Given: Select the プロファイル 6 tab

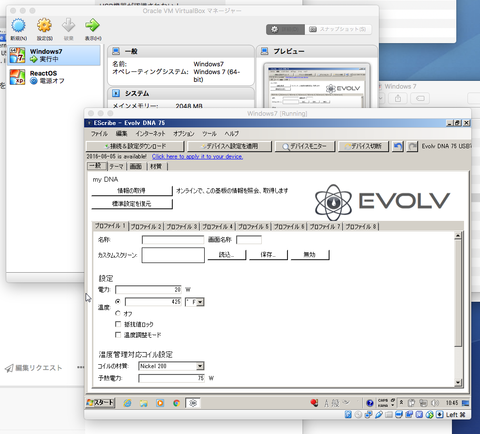Looking at the screenshot, I should (x=289, y=227).
